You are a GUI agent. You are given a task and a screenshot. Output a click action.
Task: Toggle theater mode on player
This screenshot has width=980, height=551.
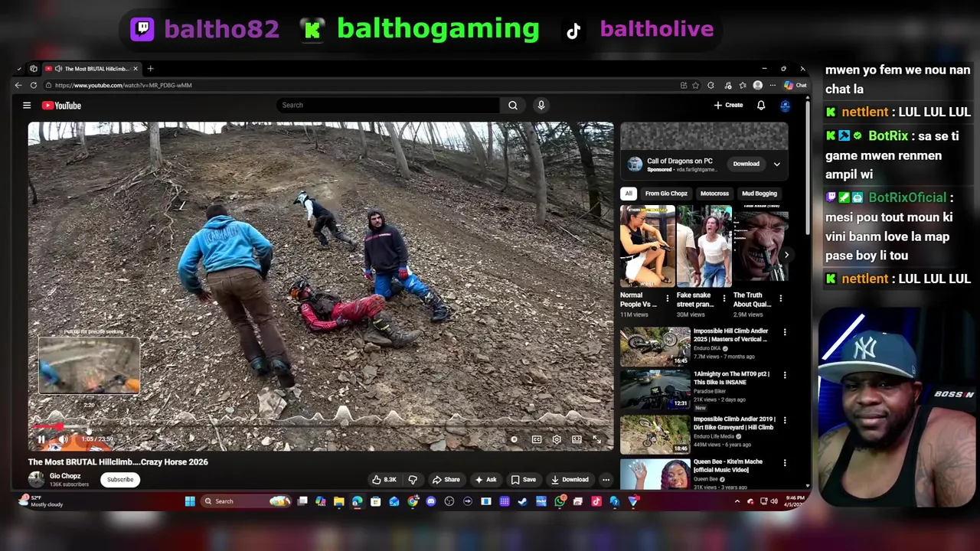click(577, 439)
